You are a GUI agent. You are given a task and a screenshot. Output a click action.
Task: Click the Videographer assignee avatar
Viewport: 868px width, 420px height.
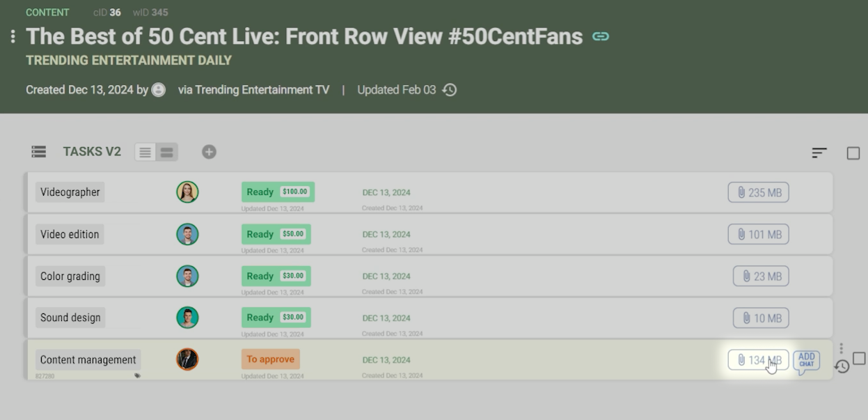[187, 192]
